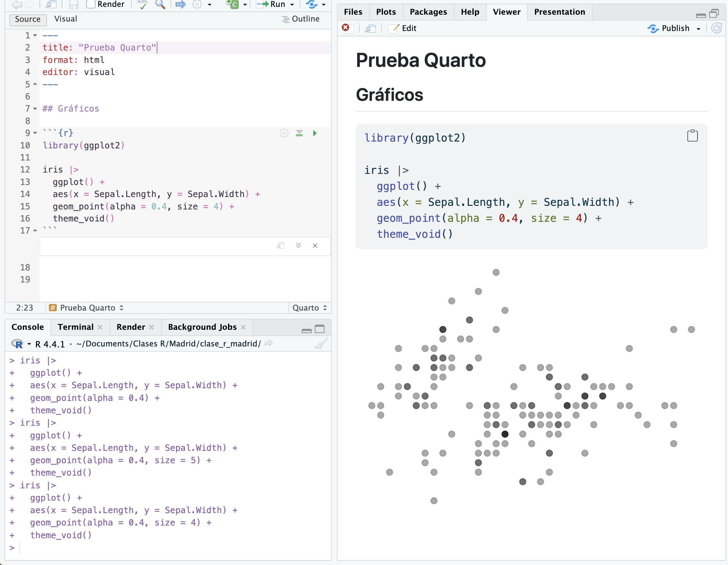Switch editor to Visual mode
The height and width of the screenshot is (565, 728).
pos(66,19)
